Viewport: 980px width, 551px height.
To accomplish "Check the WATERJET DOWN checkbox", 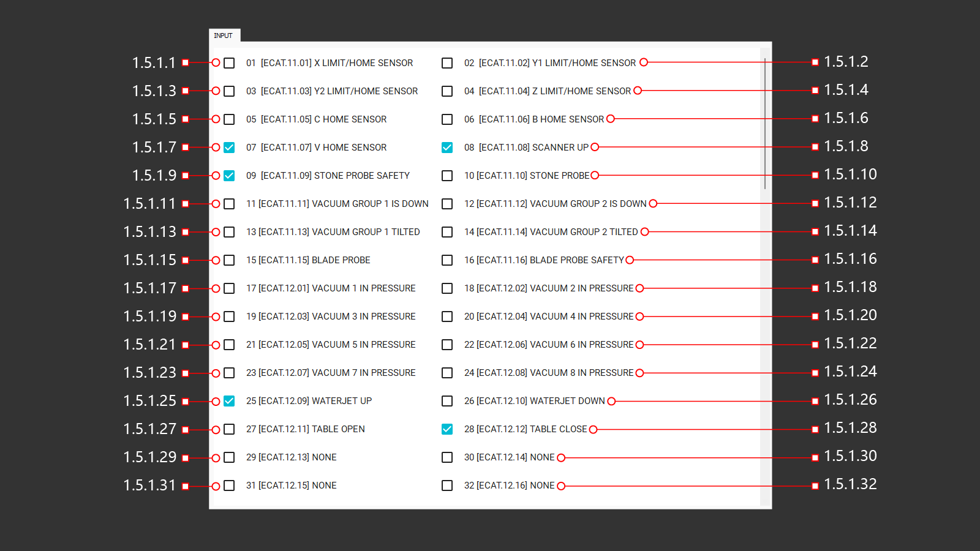I will tap(447, 401).
